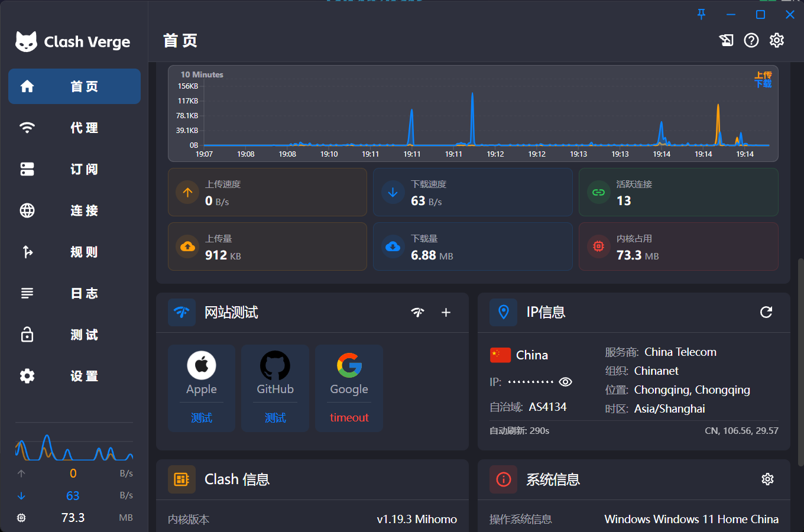The image size is (804, 532).
Task: Click the 自动刷新: 290s countdown text
Action: [520, 430]
